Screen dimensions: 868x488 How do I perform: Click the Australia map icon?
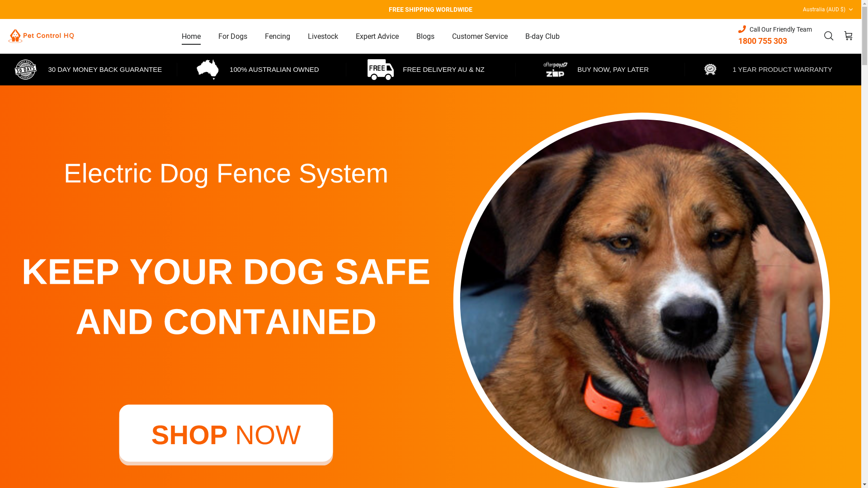coord(208,70)
